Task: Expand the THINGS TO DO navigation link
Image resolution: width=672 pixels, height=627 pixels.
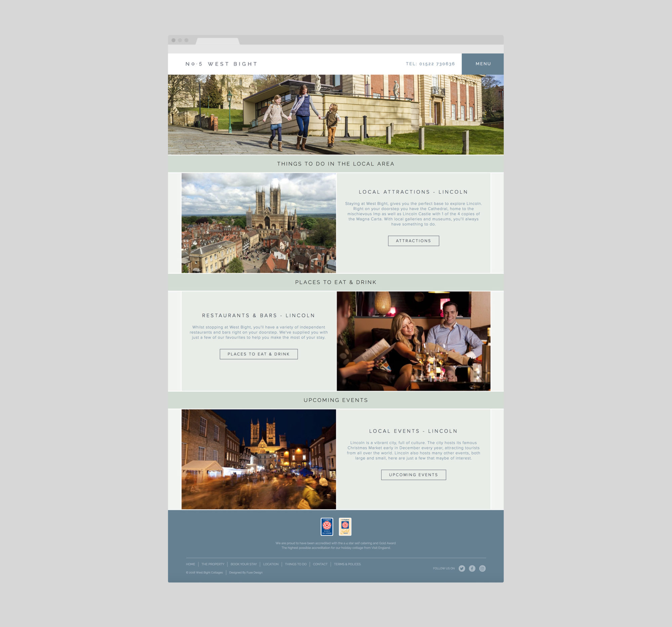Action: tap(295, 564)
